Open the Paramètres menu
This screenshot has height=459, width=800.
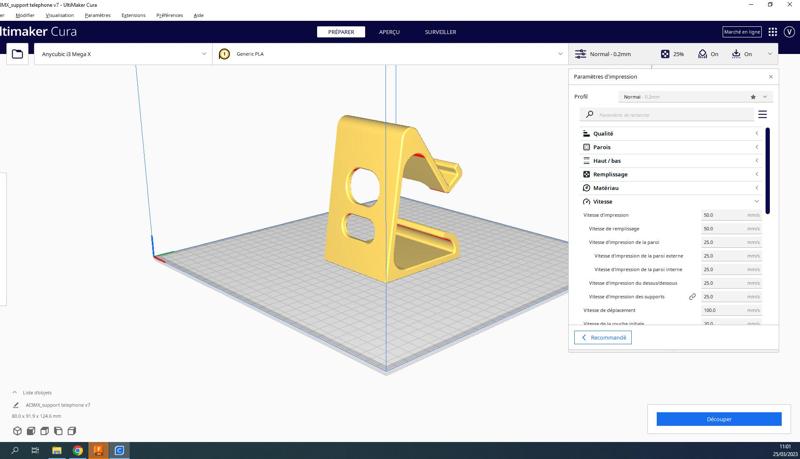[x=97, y=15]
